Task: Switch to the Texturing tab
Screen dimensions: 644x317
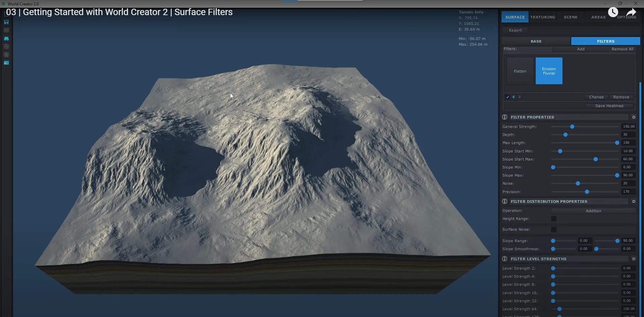Action: point(542,17)
